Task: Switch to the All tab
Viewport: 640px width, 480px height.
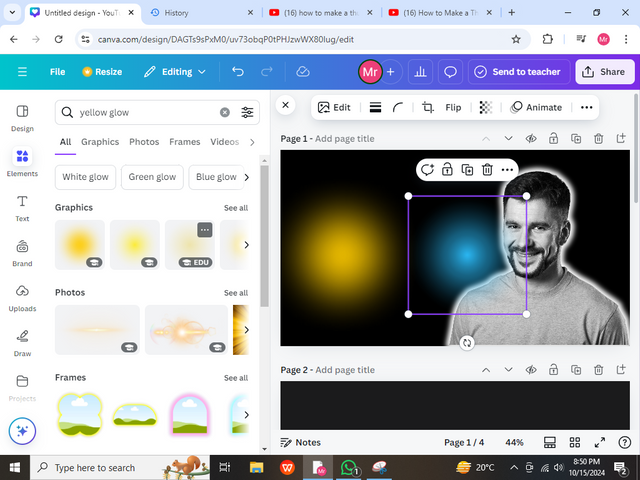Action: pyautogui.click(x=65, y=142)
